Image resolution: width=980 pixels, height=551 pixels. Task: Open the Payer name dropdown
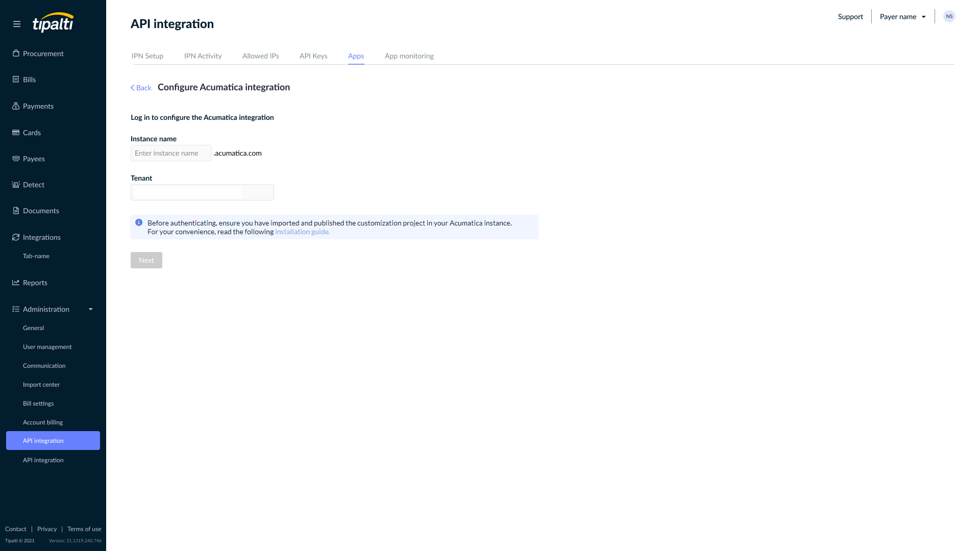[901, 16]
